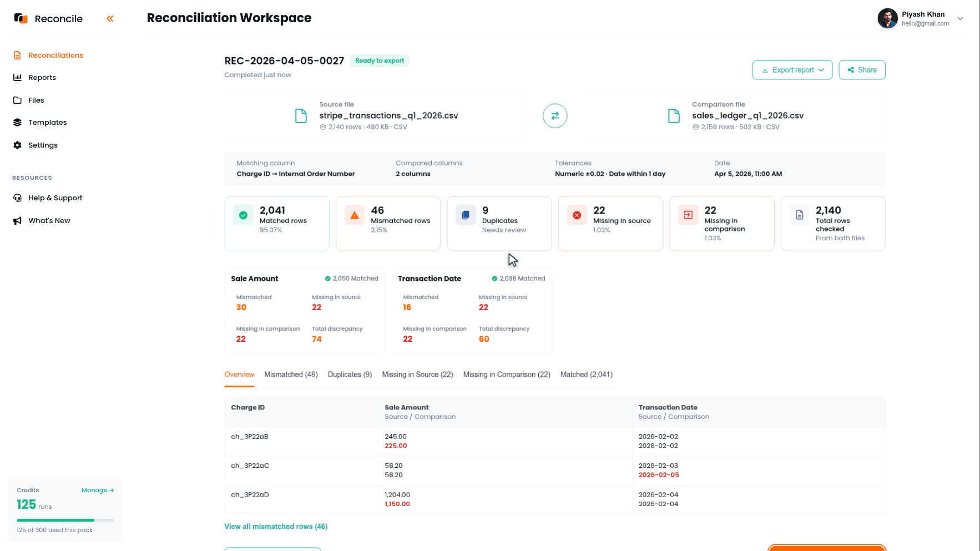Viewport: 980px width, 551px height.
Task: Open the Export report dropdown
Action: [792, 70]
